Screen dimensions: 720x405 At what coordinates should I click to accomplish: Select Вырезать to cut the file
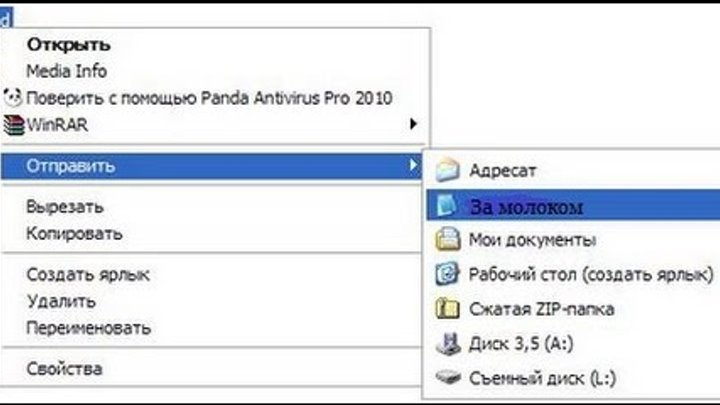coord(65,207)
